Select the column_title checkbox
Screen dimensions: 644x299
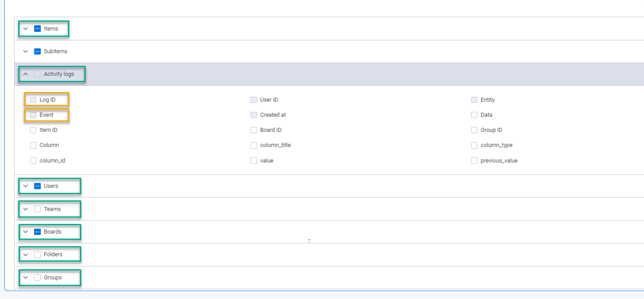(x=253, y=145)
